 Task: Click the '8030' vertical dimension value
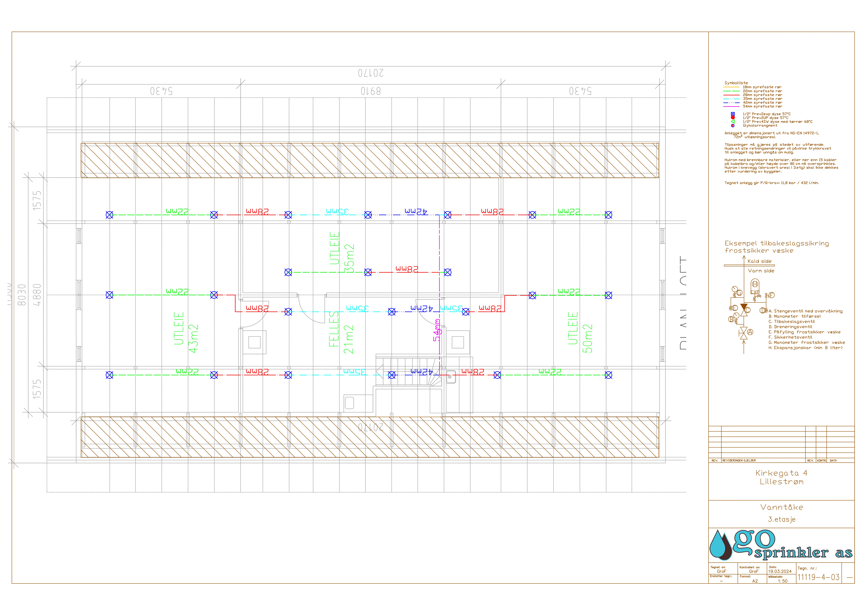(22, 295)
